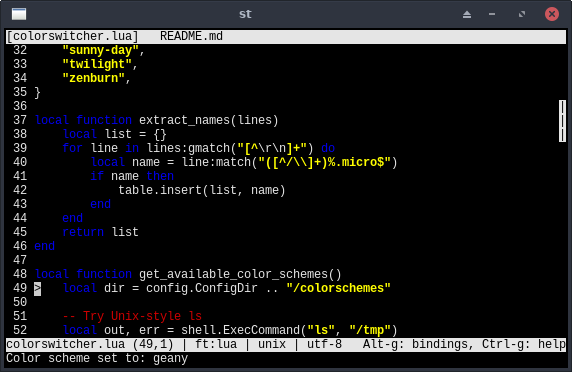Image resolution: width=572 pixels, height=372 pixels.
Task: Place cursor on "zenburn" string
Action: coord(93,78)
